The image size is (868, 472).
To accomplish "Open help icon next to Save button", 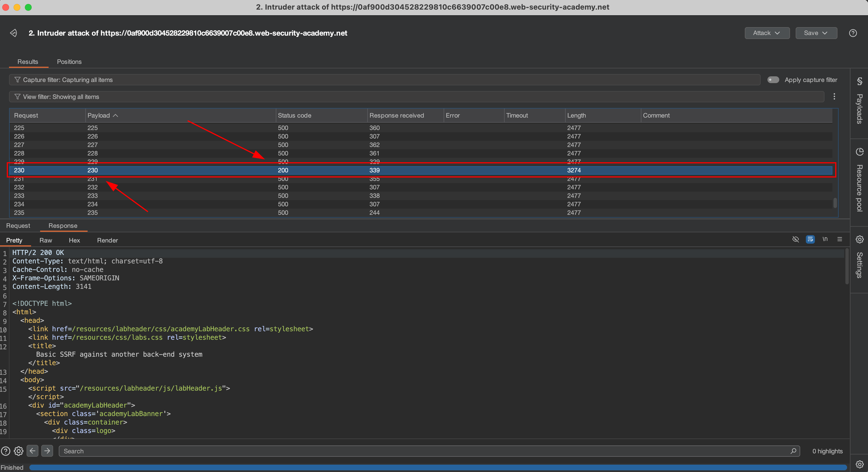I will pyautogui.click(x=852, y=33).
